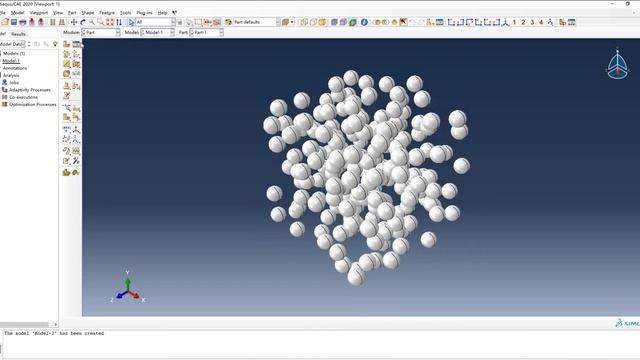Click the isometric view triad icon
The height and width of the screenshot is (360, 640).
[x=505, y=22]
